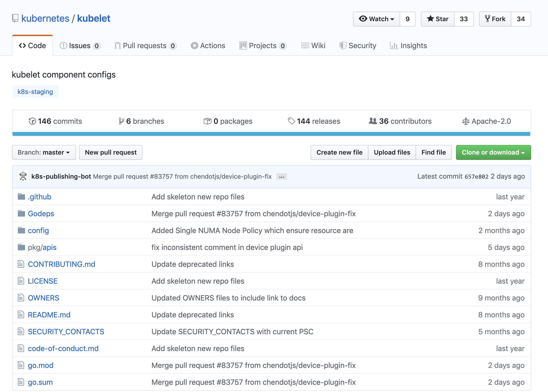The width and height of the screenshot is (548, 392).
Task: Click the releases tag icon
Action: [x=291, y=121]
